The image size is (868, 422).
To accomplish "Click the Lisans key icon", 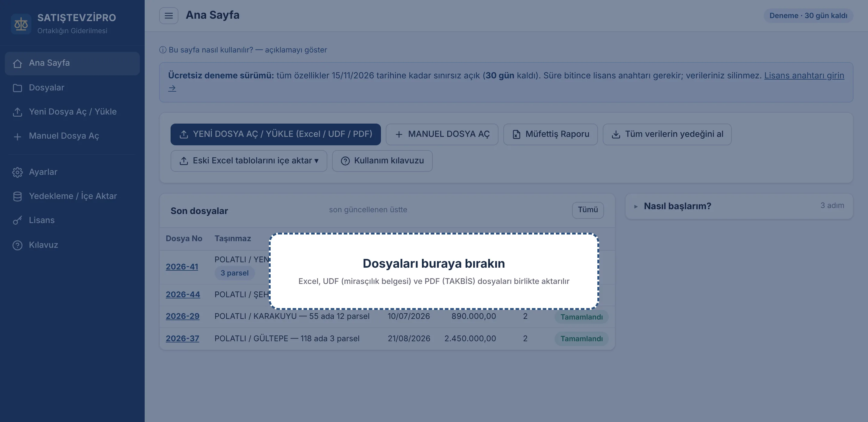I will (17, 220).
